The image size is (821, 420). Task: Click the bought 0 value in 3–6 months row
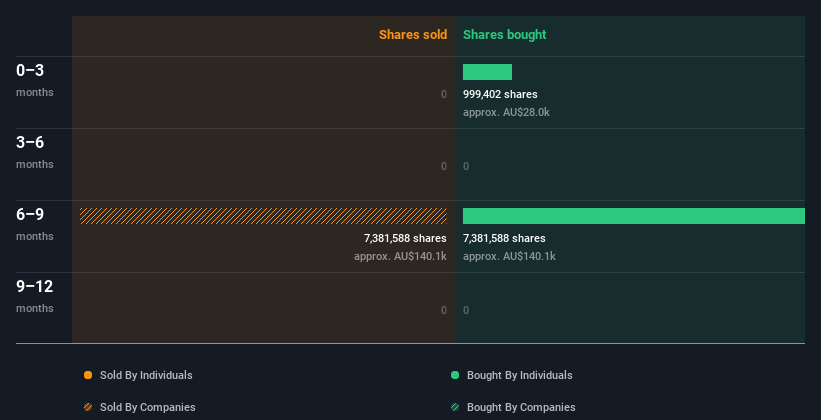point(466,166)
